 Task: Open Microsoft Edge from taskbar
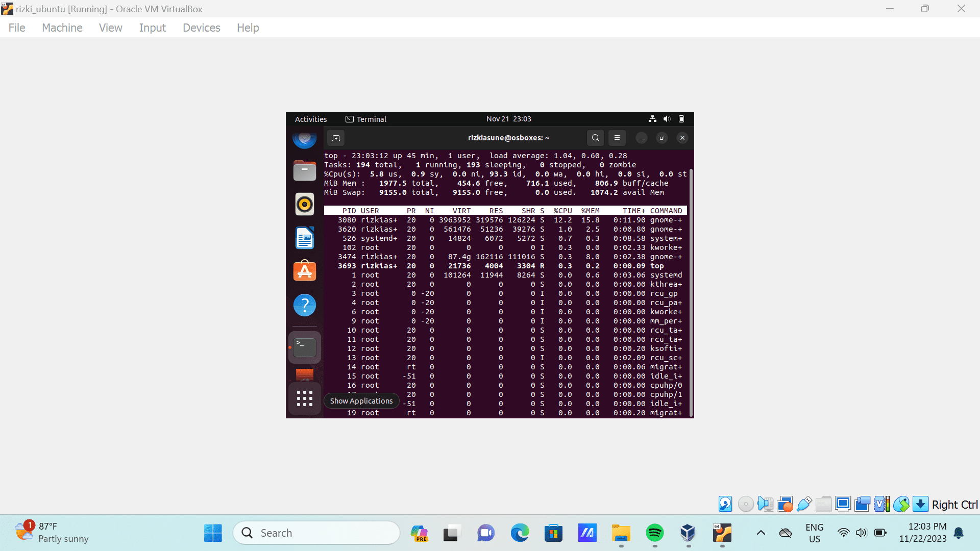pyautogui.click(x=520, y=533)
